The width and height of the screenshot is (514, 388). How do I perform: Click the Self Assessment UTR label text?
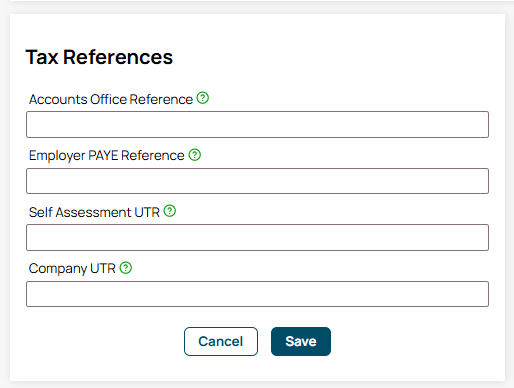pos(94,212)
